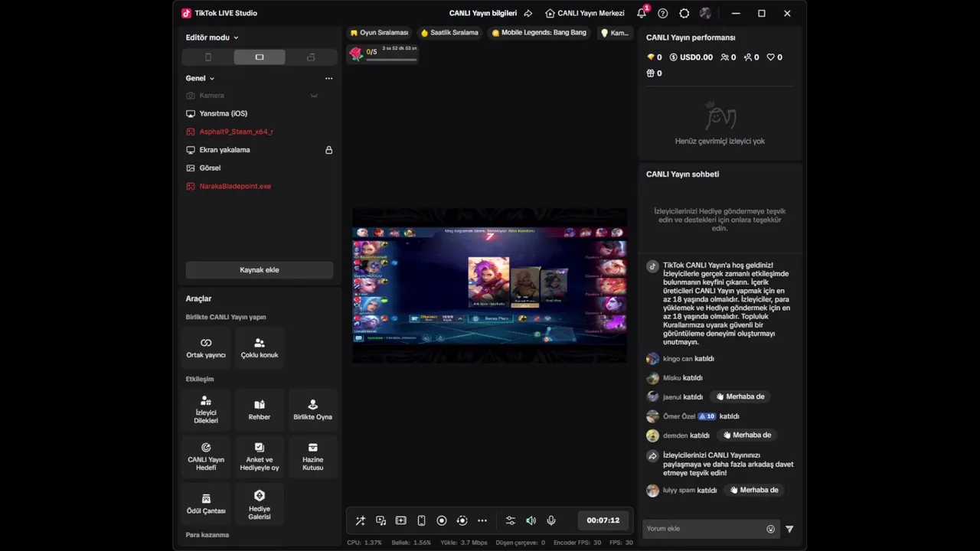Select the Ekran yakalama source

(260, 150)
